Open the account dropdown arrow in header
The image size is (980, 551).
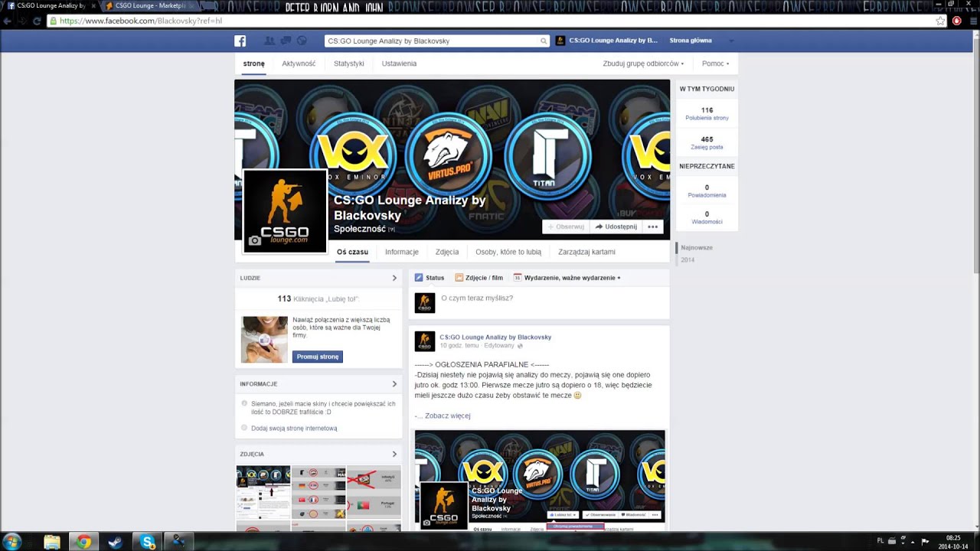tap(731, 41)
